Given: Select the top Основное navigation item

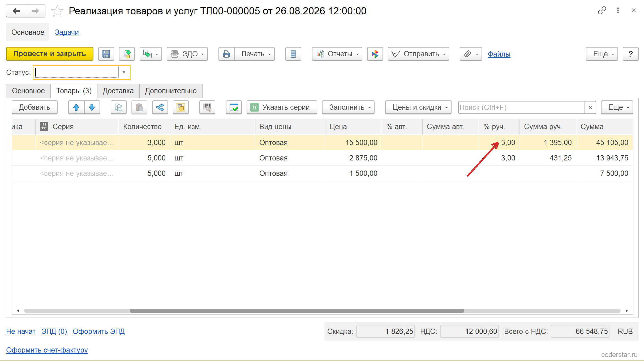Looking at the screenshot, I should [28, 32].
